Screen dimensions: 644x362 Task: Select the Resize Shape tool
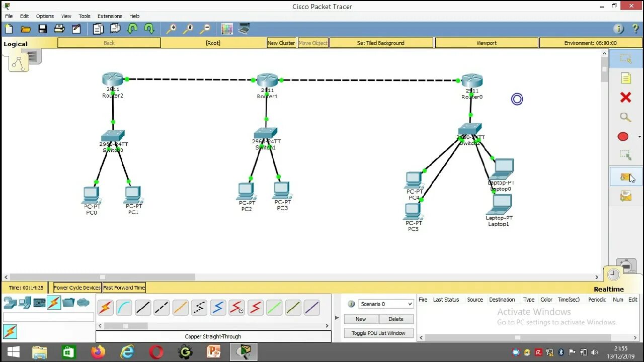[625, 156]
